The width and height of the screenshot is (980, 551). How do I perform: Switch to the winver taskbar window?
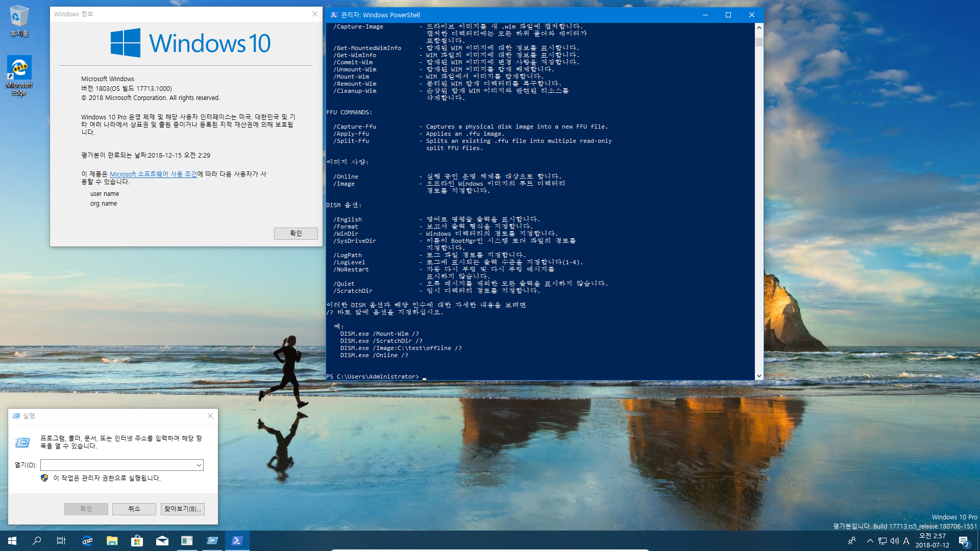[x=187, y=541]
